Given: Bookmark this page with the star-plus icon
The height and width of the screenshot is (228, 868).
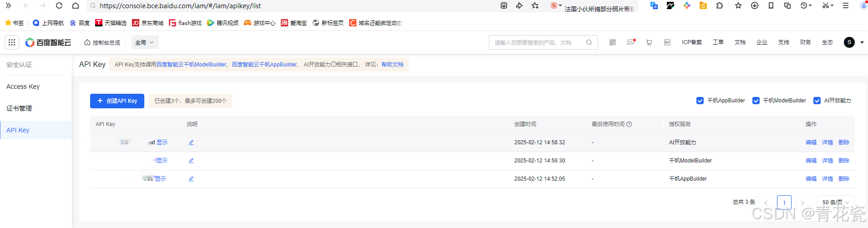Looking at the screenshot, I should [535, 5].
